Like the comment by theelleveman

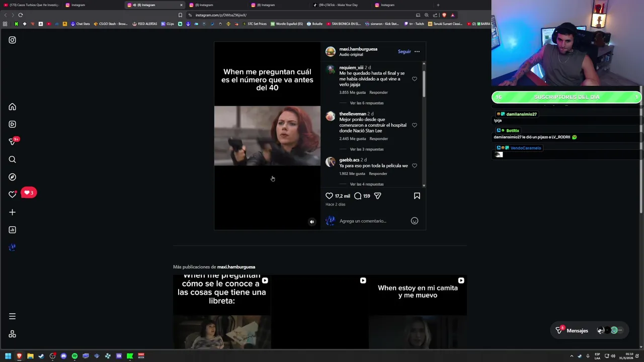pos(415,125)
